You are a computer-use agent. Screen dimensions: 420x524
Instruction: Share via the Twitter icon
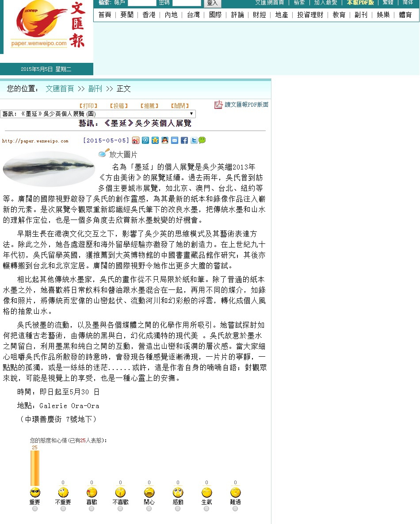pyautogui.click(x=194, y=140)
